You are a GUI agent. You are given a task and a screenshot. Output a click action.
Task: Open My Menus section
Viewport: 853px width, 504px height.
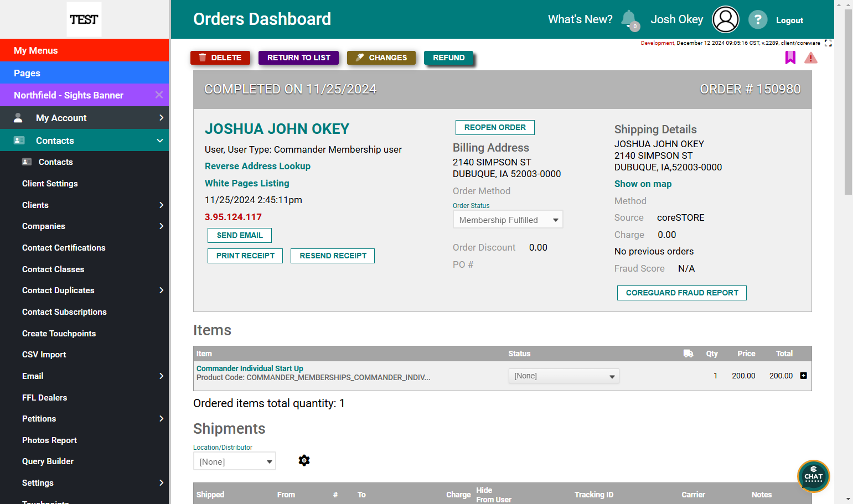pos(85,50)
